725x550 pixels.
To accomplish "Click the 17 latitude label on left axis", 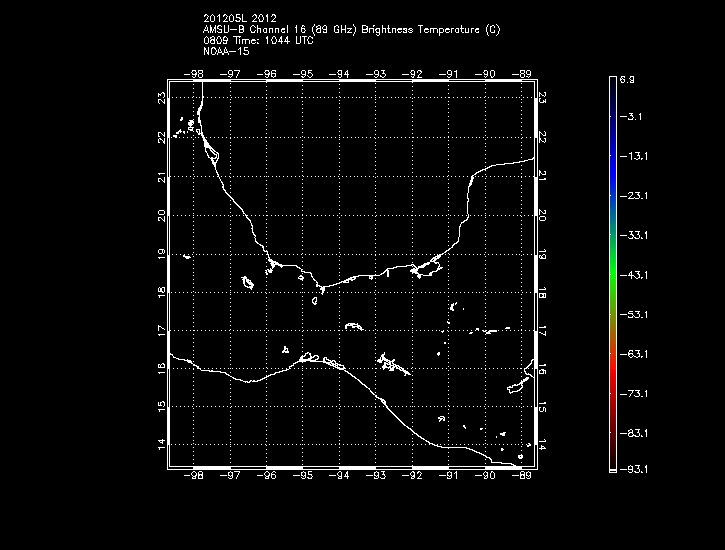I will click(x=161, y=329).
